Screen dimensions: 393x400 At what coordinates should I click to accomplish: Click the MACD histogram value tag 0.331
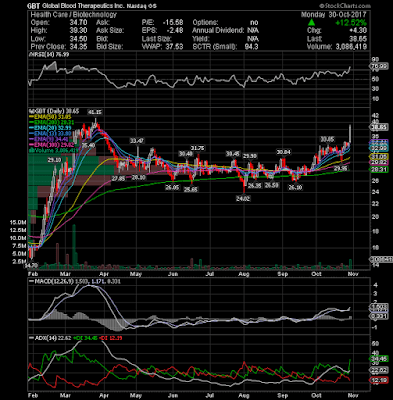click(379, 316)
